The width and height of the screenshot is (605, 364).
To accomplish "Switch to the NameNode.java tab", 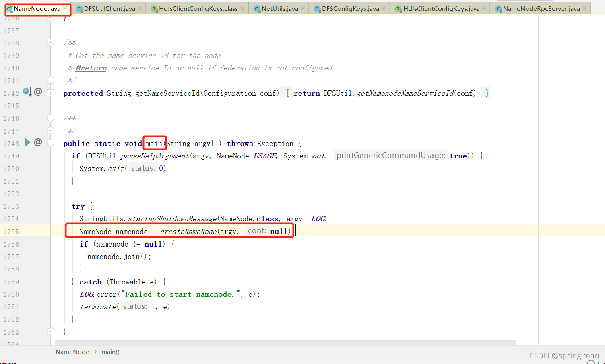I will (x=37, y=8).
